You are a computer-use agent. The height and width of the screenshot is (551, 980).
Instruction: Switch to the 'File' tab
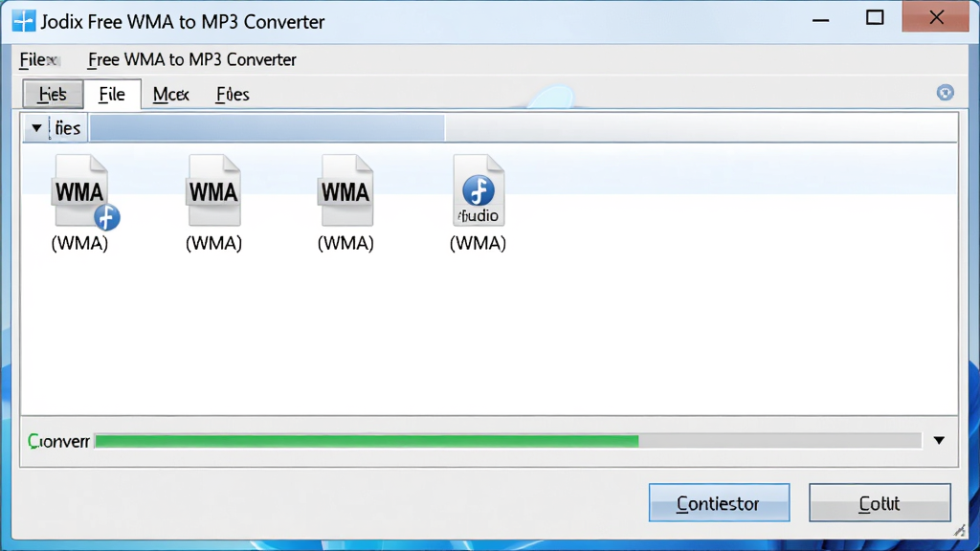[x=112, y=95]
